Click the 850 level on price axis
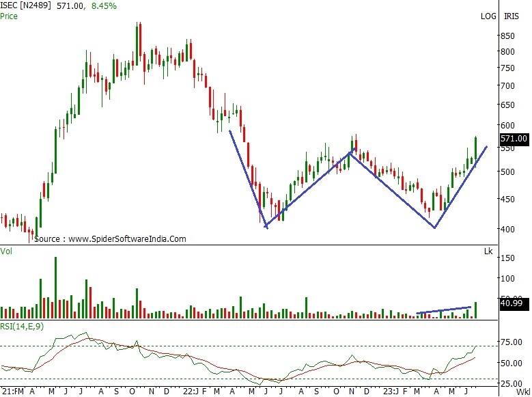Viewport: 532px width, 397px height. 507,36
